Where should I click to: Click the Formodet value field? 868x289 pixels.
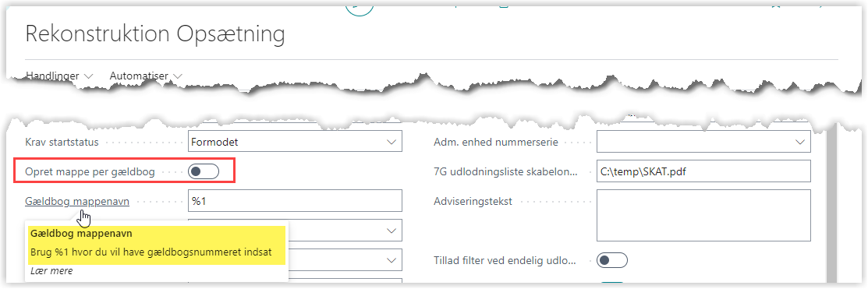[x=295, y=142]
